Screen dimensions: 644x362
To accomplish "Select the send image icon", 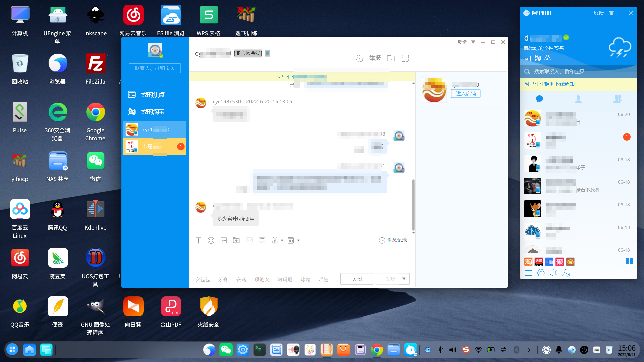I will 224,240.
